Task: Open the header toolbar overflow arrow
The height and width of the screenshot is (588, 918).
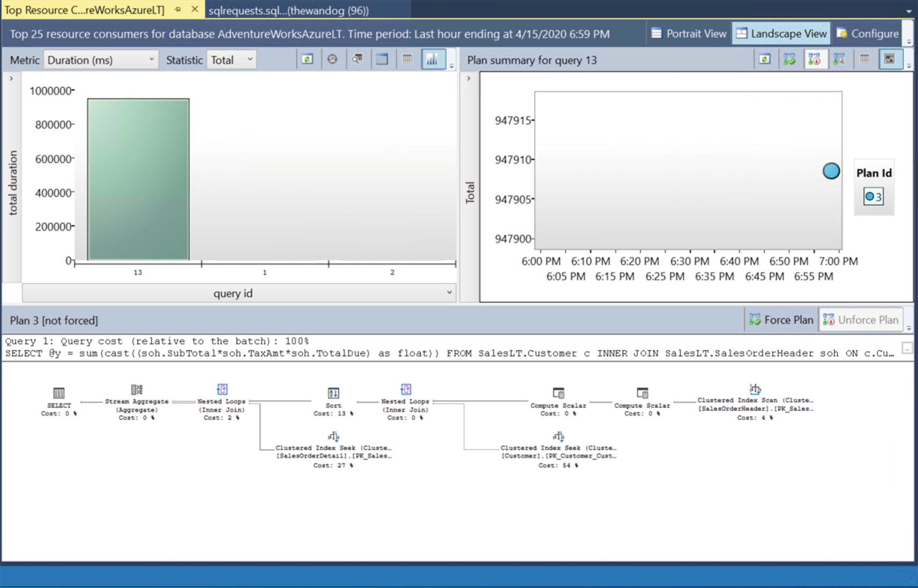Action: 909,41
